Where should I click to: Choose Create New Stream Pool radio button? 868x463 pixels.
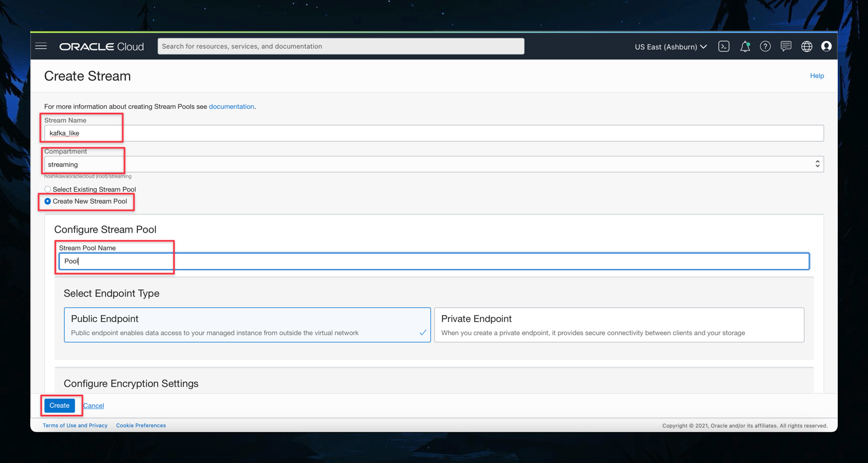pyautogui.click(x=48, y=201)
